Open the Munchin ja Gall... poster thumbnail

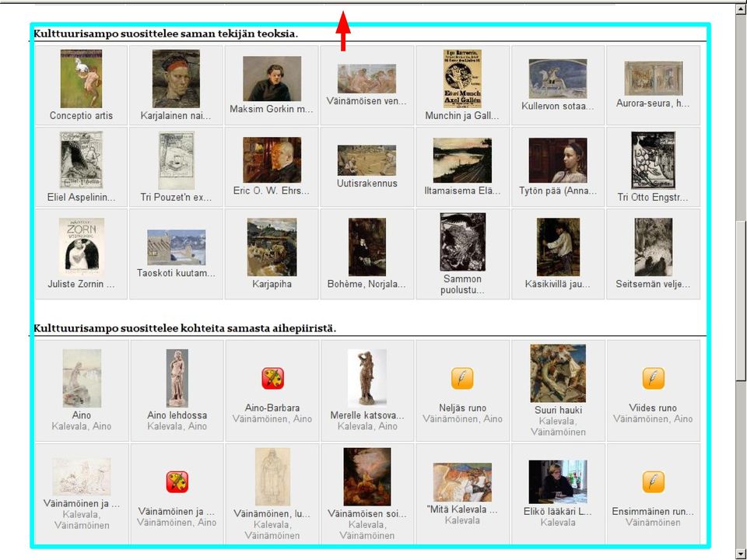[462, 79]
